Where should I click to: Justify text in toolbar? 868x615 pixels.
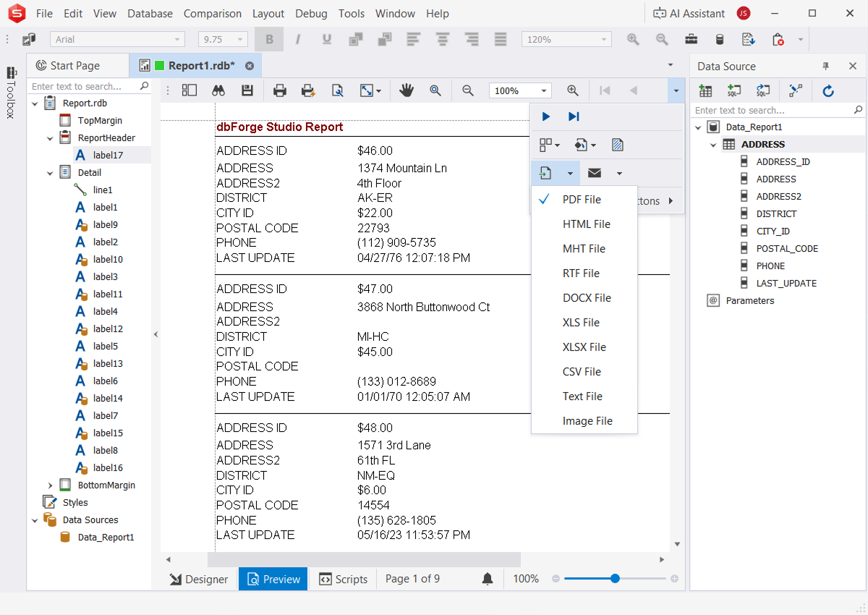(x=501, y=40)
